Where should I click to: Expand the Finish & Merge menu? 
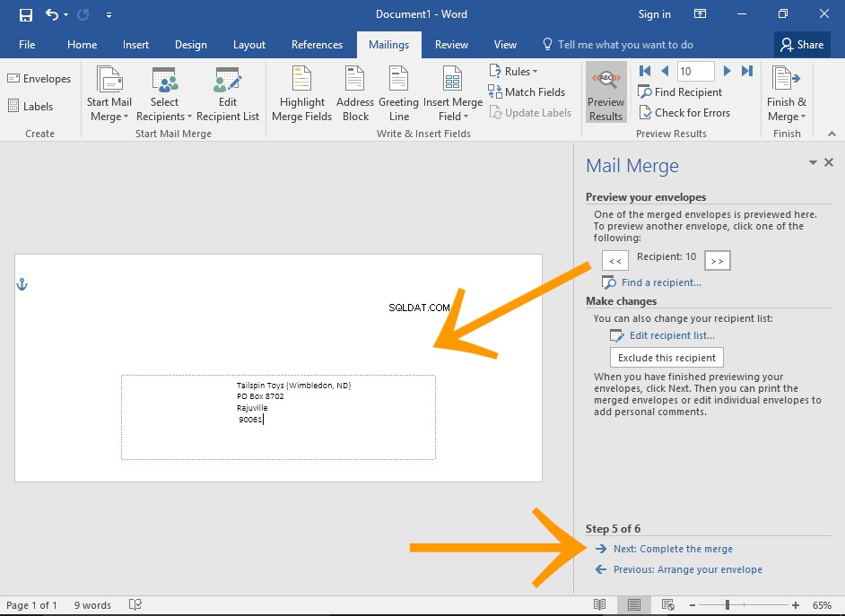click(x=787, y=93)
